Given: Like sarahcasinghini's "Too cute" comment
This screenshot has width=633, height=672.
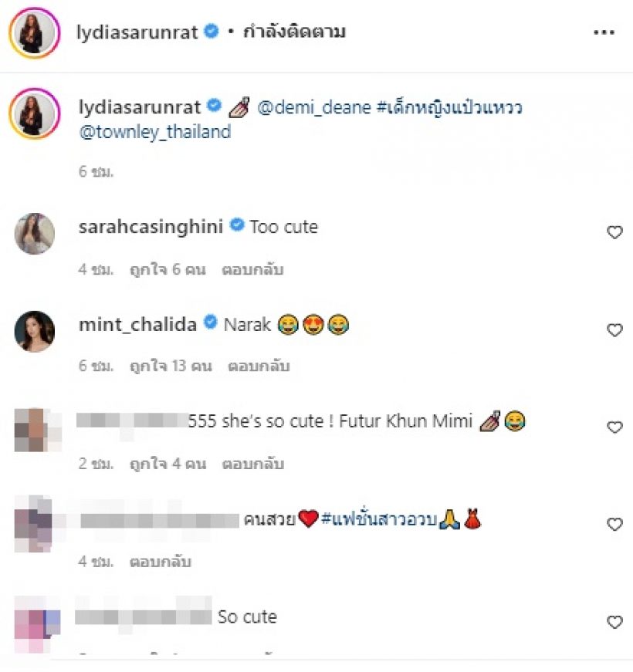Looking at the screenshot, I should click(x=614, y=232).
